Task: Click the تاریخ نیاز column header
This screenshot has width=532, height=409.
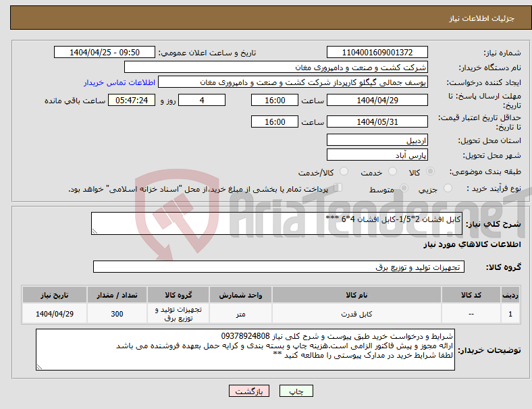Action: click(55, 295)
